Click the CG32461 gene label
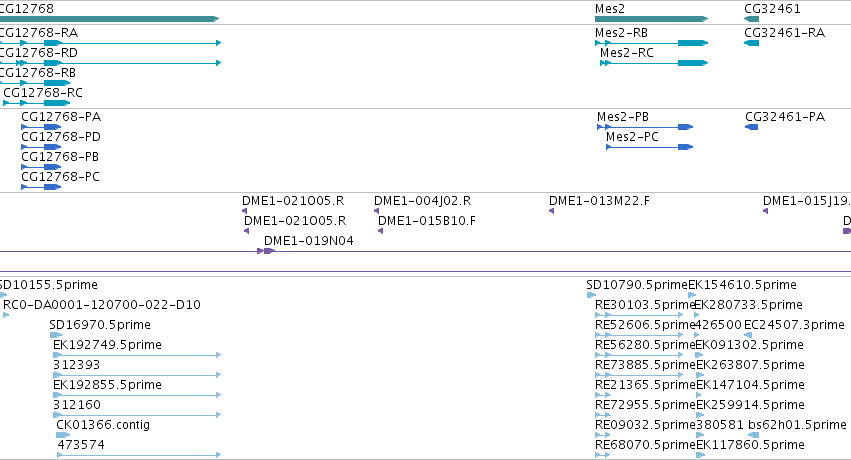 [x=772, y=9]
